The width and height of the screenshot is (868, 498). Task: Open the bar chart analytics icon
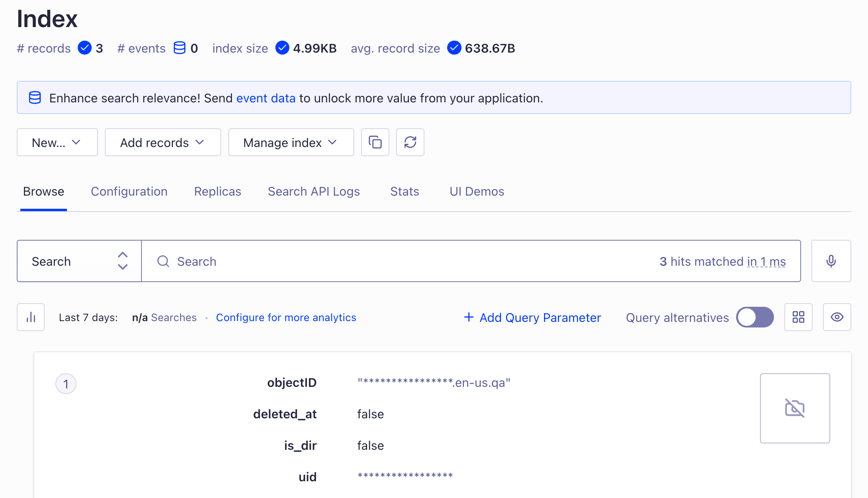pyautogui.click(x=31, y=317)
